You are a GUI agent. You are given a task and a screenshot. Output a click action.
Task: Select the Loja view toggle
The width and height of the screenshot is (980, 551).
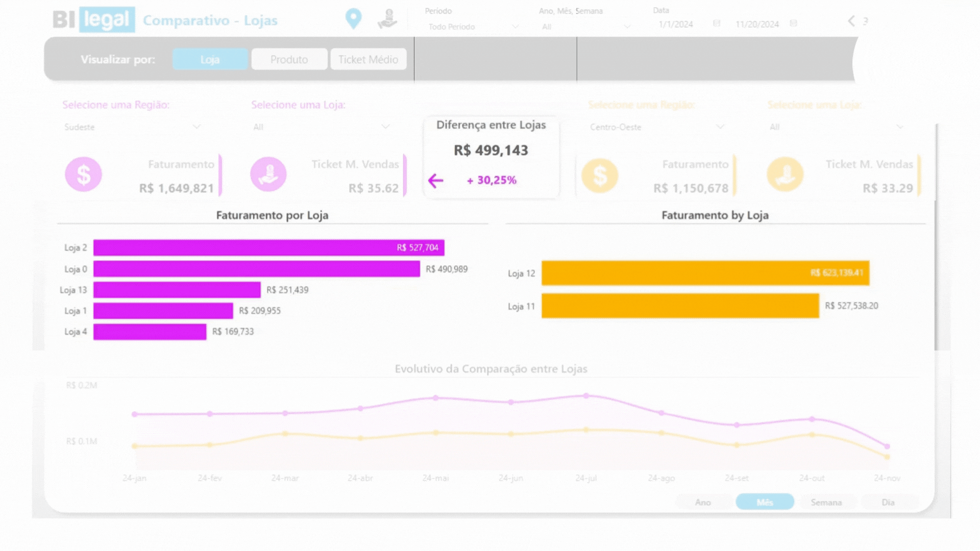pos(210,59)
